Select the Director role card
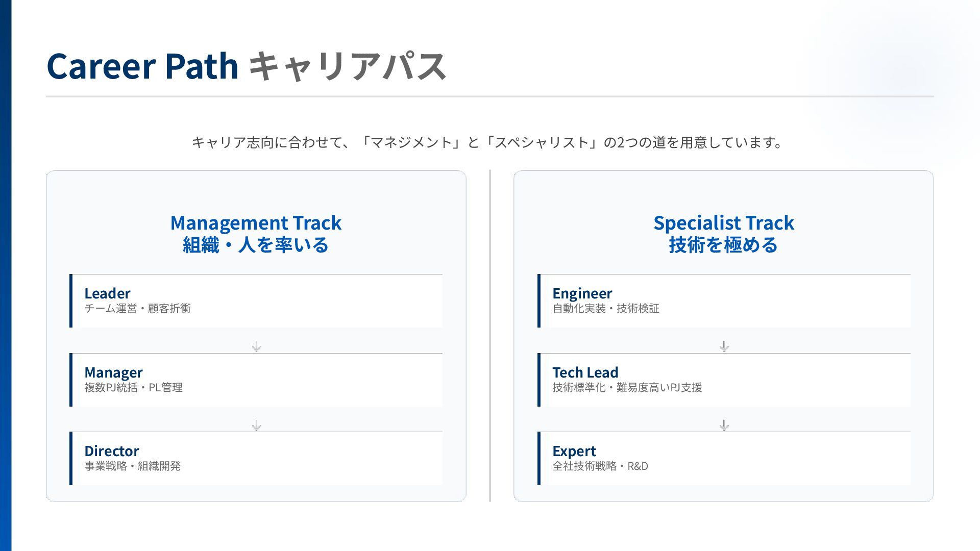Viewport: 980px width, 551px height. (256, 458)
